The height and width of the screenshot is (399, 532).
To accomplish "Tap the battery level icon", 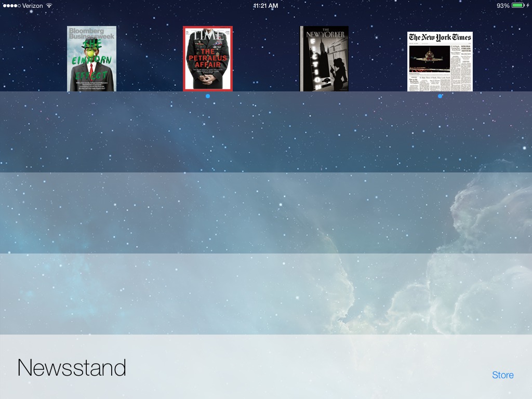I will (x=517, y=6).
